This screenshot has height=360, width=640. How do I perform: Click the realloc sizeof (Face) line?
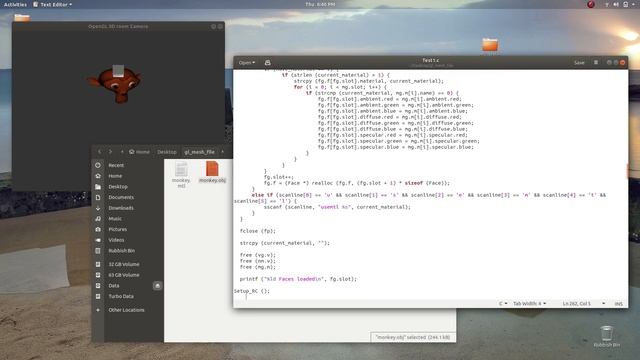(357, 183)
